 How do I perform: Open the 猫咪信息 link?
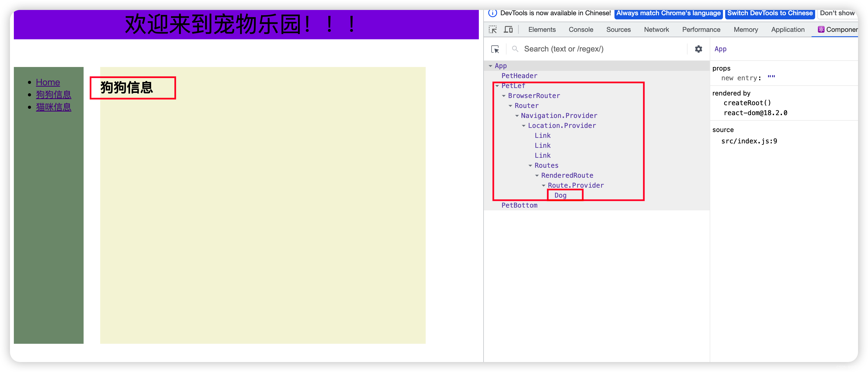coord(54,107)
